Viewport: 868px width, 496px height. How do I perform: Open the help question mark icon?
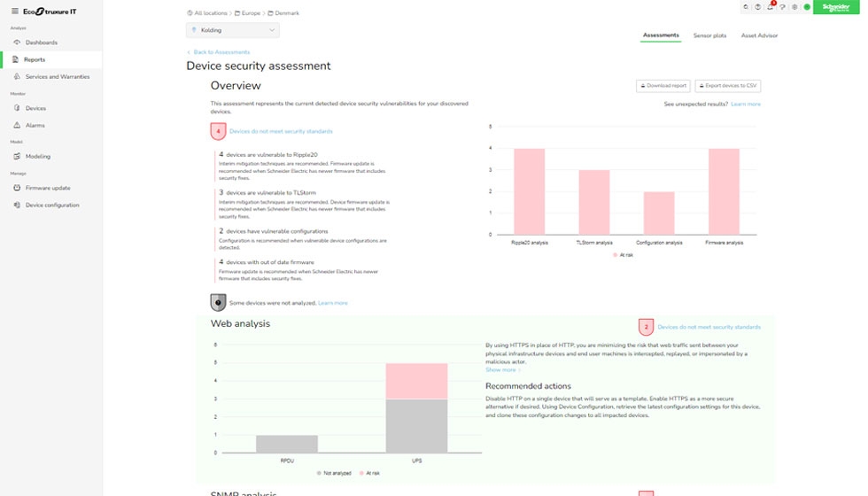[x=782, y=7]
